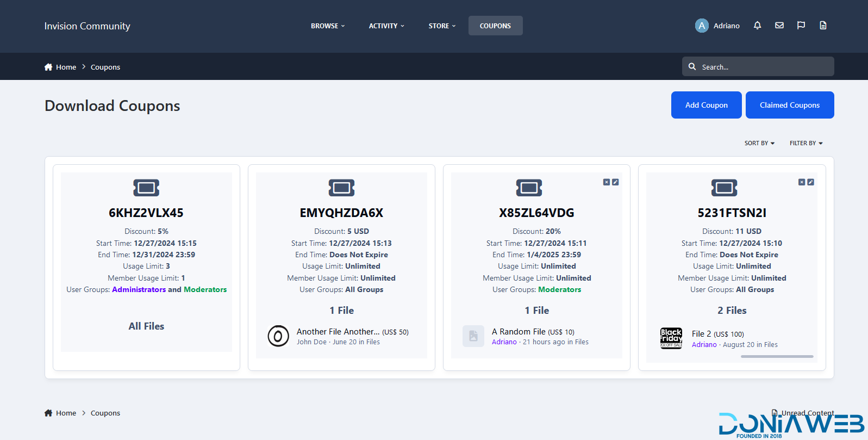868x440 pixels.
Task: Open the notifications bell icon
Action: point(757,26)
